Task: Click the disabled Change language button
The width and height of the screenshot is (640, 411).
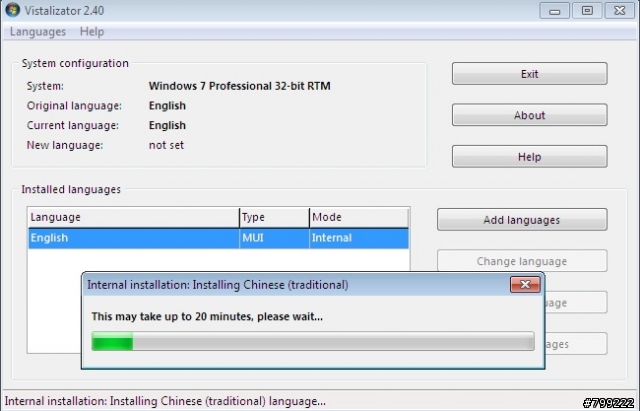Action: click(522, 261)
